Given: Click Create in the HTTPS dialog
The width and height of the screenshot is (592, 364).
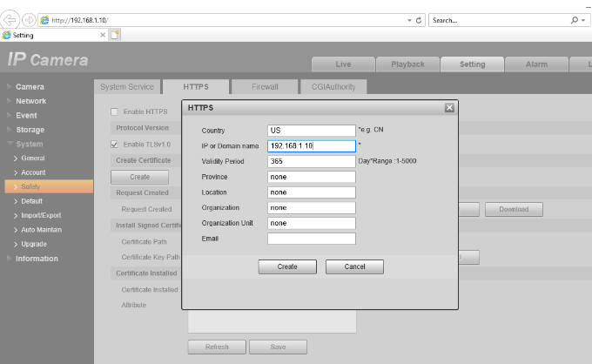Looking at the screenshot, I should pyautogui.click(x=287, y=266).
